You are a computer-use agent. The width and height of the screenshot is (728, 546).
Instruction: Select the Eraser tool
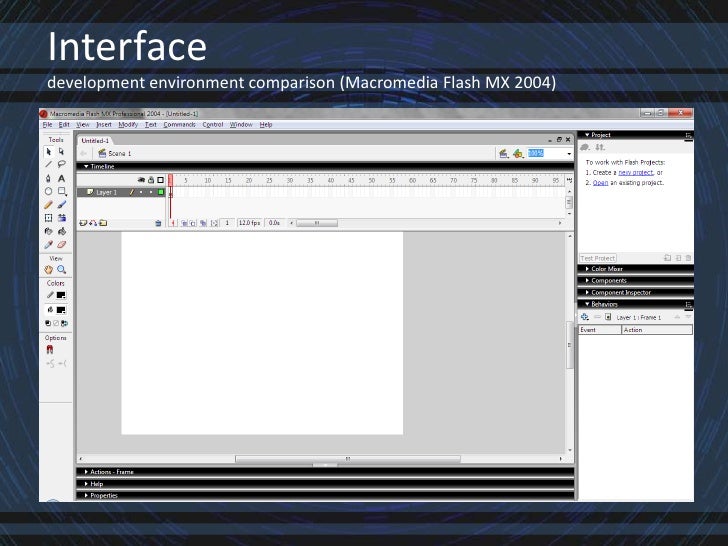click(x=62, y=245)
